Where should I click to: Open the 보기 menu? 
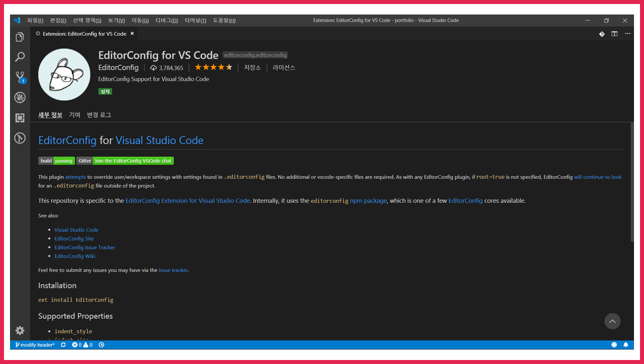pos(116,20)
